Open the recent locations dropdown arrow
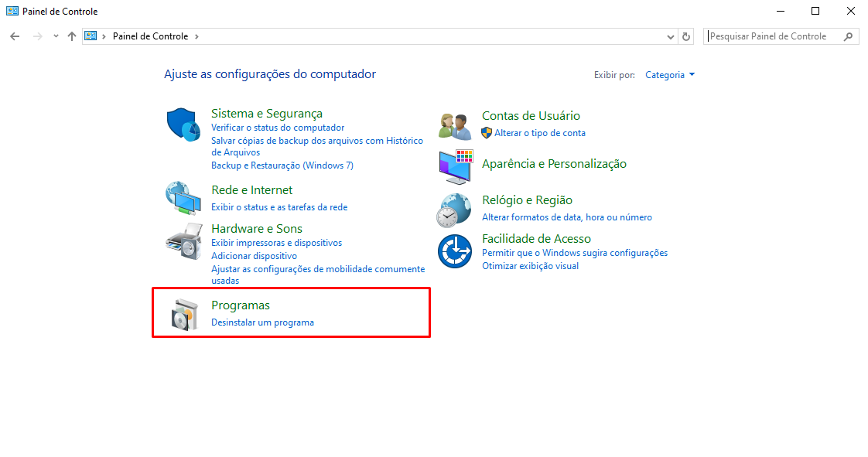 click(56, 36)
